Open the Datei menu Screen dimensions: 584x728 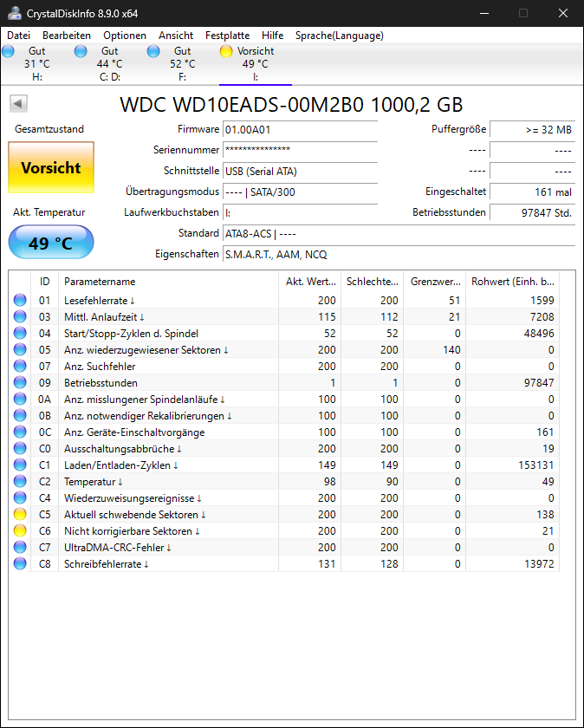tap(18, 36)
